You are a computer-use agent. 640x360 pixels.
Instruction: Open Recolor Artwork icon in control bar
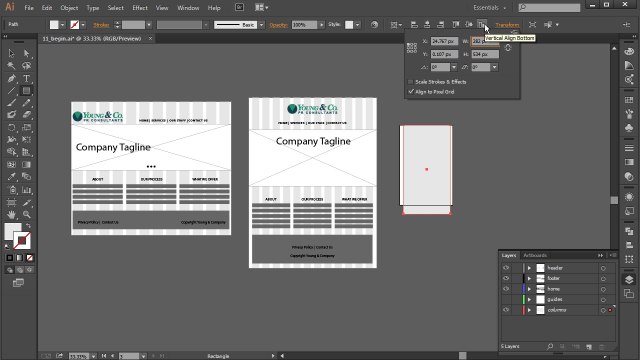pyautogui.click(x=374, y=24)
